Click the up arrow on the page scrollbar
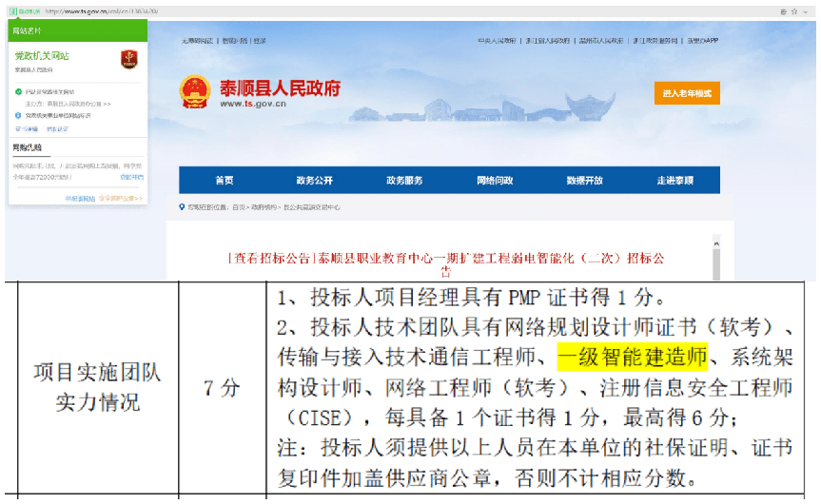821x504 pixels. tap(716, 243)
